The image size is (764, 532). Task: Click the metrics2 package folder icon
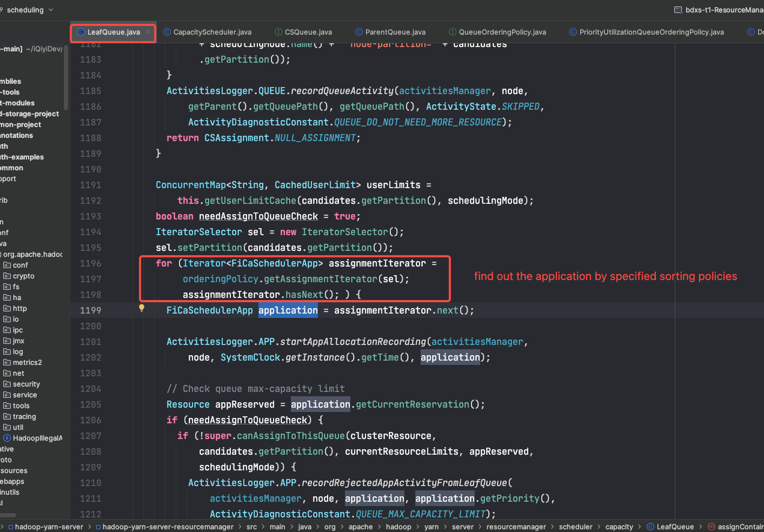tap(7, 362)
